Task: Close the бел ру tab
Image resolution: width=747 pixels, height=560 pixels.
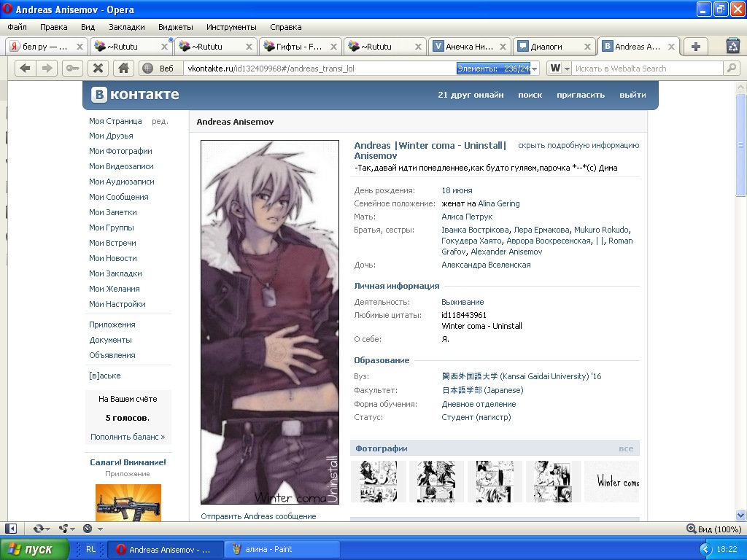Action: [x=80, y=47]
